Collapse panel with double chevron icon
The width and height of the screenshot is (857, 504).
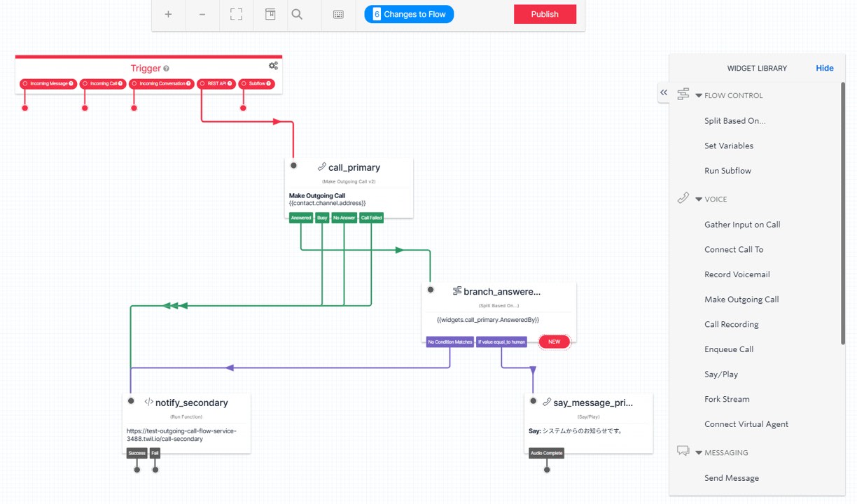(664, 92)
